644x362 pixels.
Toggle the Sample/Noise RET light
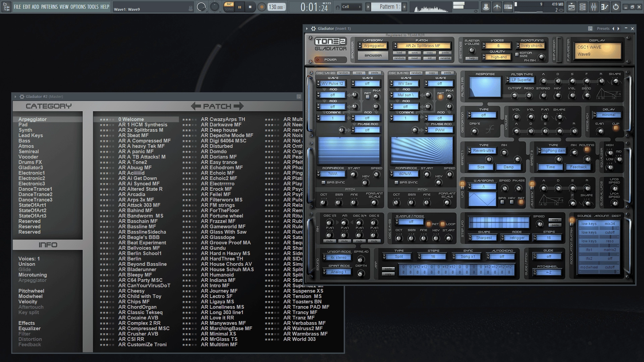(x=428, y=224)
